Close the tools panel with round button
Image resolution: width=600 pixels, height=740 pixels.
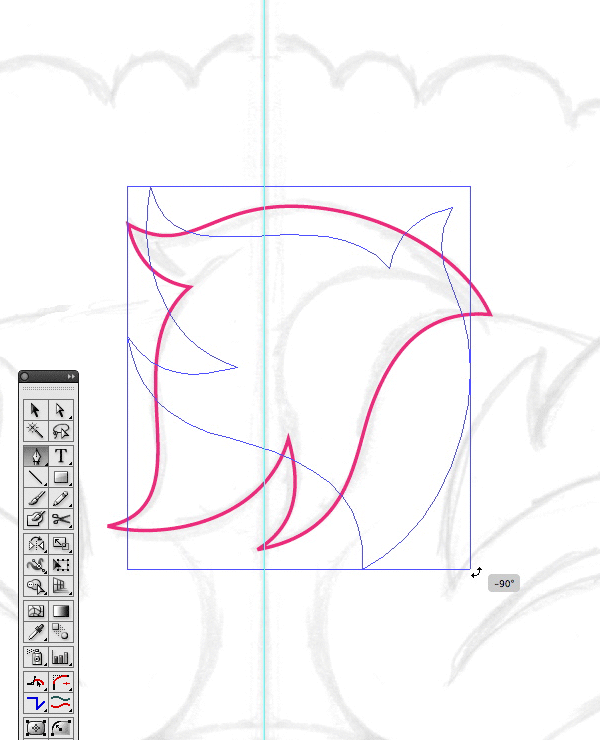(x=25, y=376)
